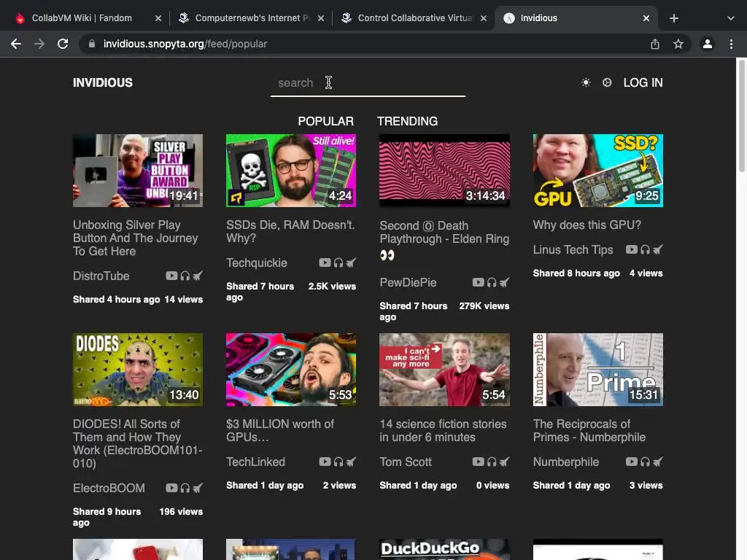
Task: Open Why does this GPU thumbnail
Action: 598,171
